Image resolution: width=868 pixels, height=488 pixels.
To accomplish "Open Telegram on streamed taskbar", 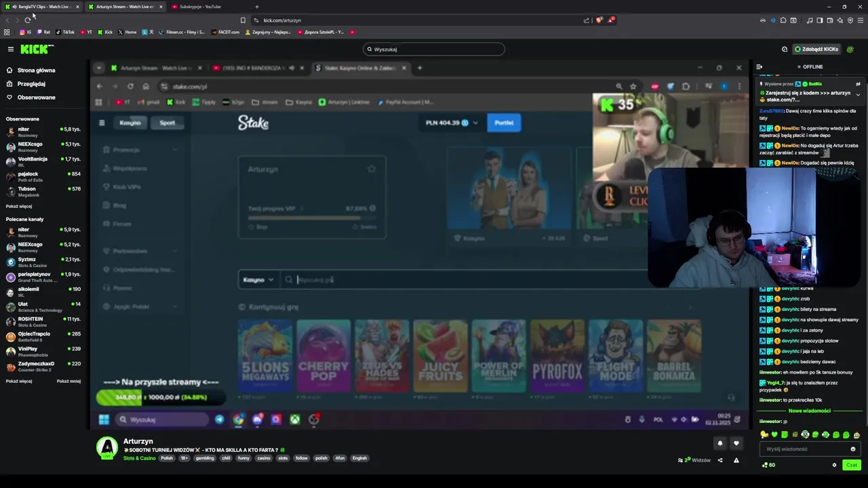I will pos(219,420).
